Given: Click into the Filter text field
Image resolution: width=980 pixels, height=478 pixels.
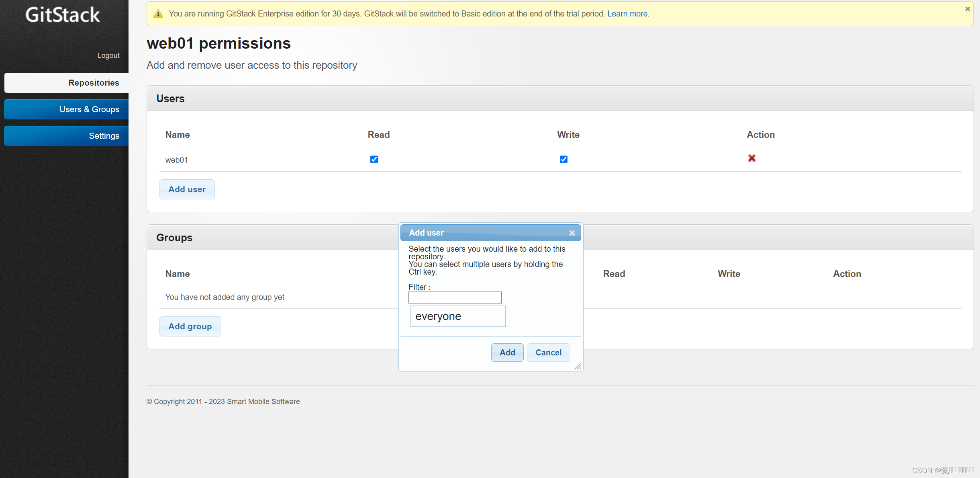Looking at the screenshot, I should pyautogui.click(x=455, y=297).
